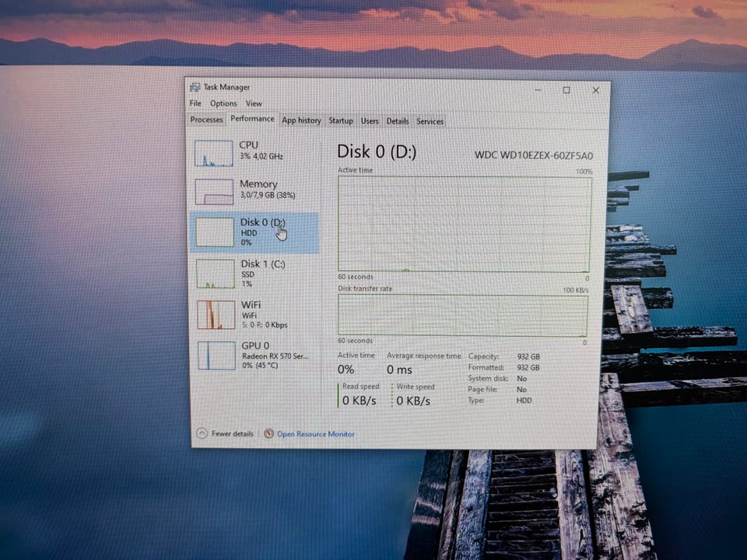This screenshot has width=747, height=560.
Task: Click the GPU 0 mini graph
Action: click(x=217, y=355)
